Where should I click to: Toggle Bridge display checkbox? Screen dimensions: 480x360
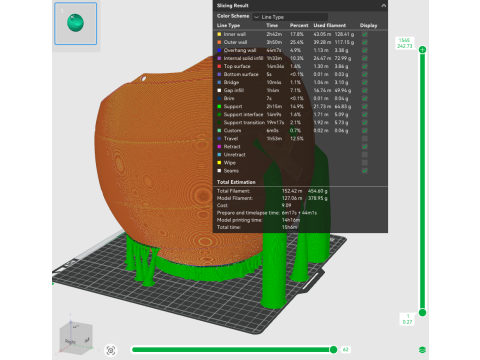coord(365,82)
